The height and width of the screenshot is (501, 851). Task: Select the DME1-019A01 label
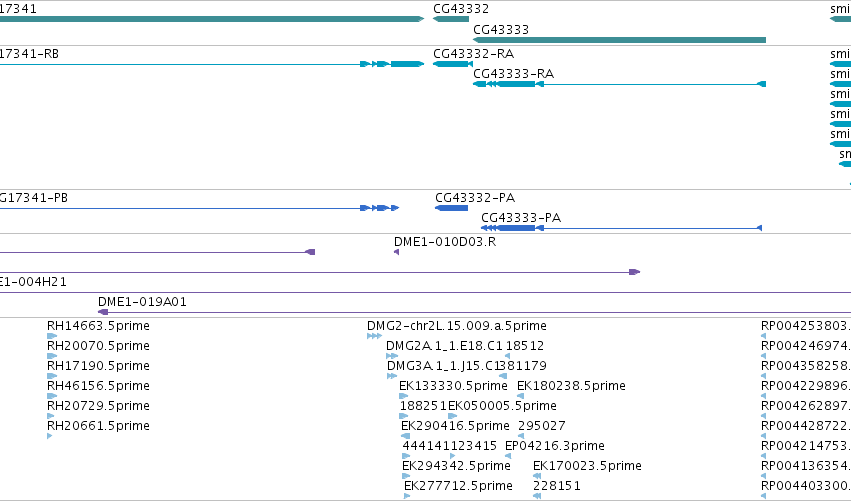click(142, 302)
